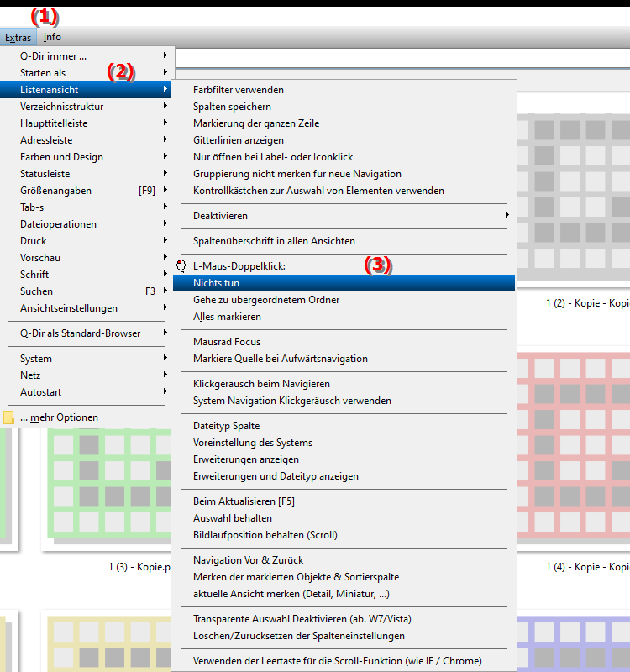Open the Statusleiste submenu
The width and height of the screenshot is (630, 672).
[86, 174]
